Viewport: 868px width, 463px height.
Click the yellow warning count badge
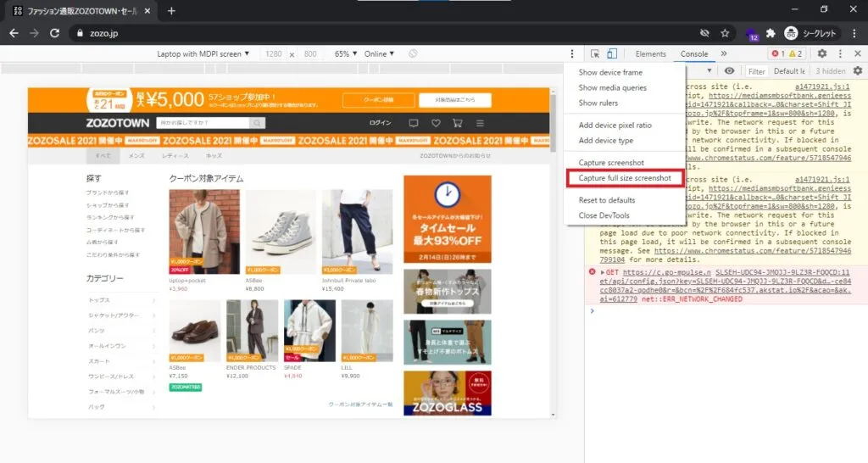tap(795, 53)
